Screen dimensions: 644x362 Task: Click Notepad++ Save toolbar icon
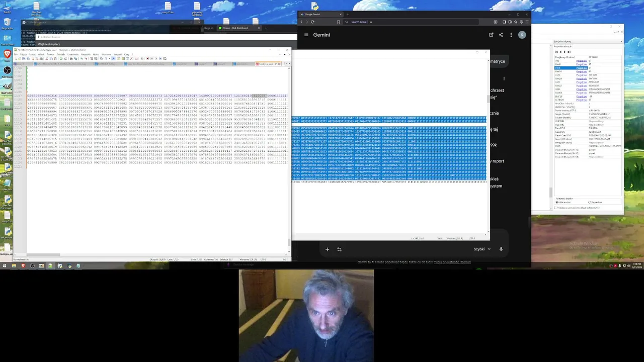(x=24, y=58)
